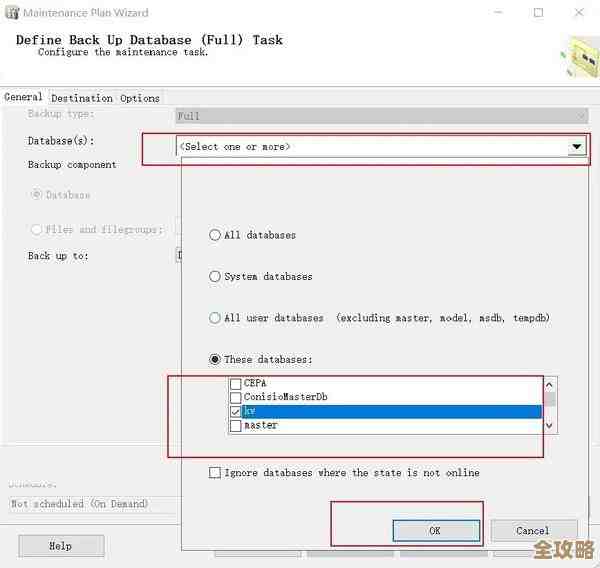Close the Maintenance Plan Wizard window

[x=580, y=13]
